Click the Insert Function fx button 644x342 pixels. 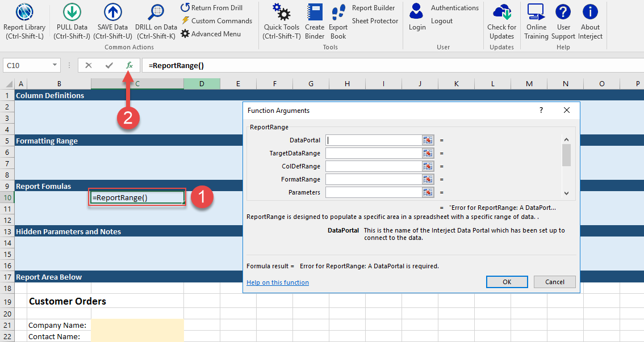(x=129, y=65)
